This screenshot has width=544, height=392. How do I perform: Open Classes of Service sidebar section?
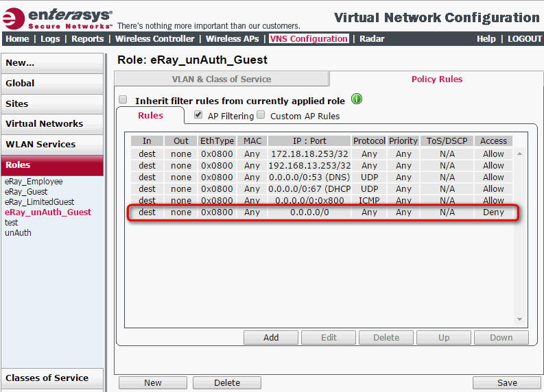coord(52,378)
